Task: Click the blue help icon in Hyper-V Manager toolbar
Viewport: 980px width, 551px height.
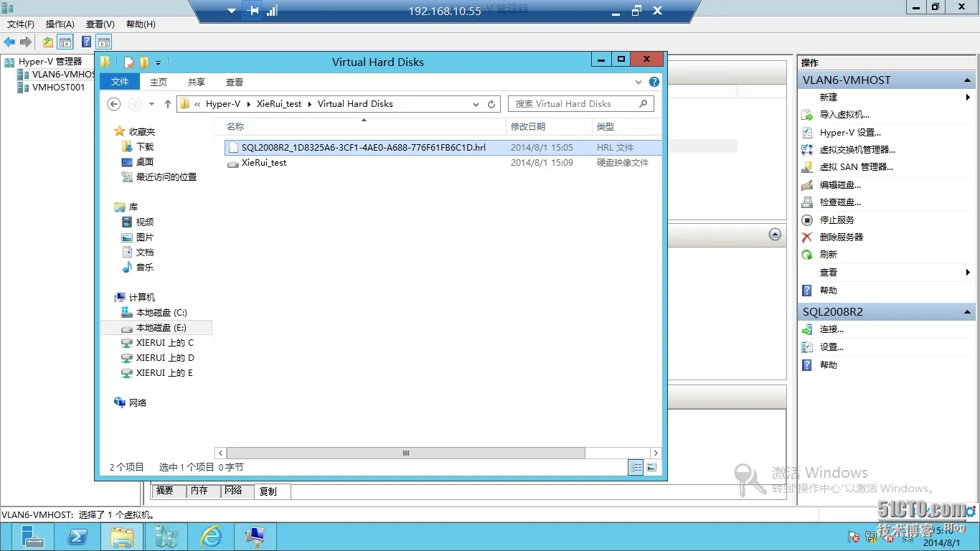Action: pyautogui.click(x=86, y=42)
